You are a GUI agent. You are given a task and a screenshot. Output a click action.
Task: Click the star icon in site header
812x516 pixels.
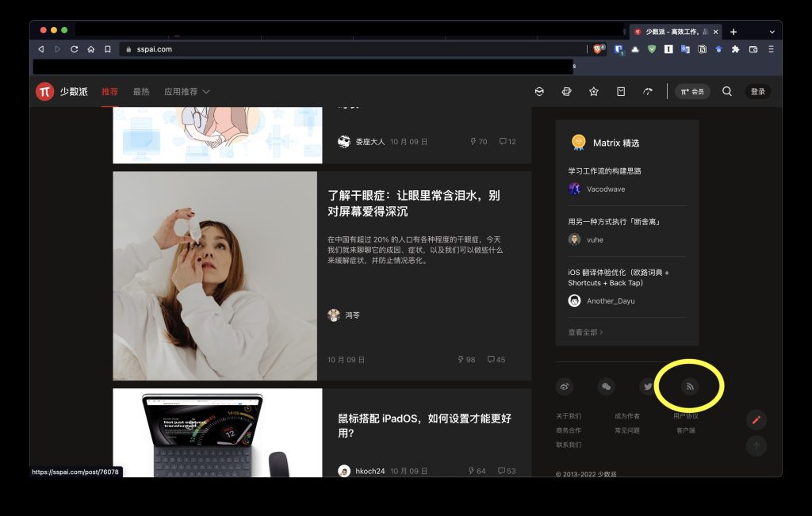(x=593, y=92)
